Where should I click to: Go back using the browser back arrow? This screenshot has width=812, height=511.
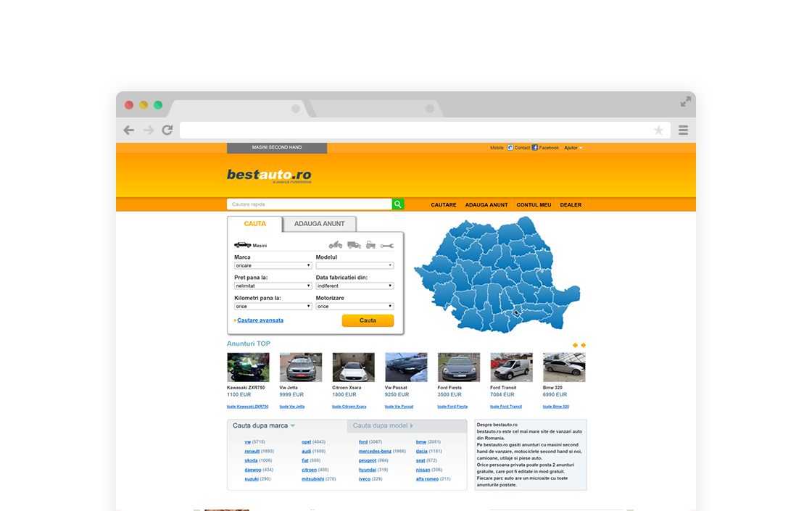[x=129, y=130]
